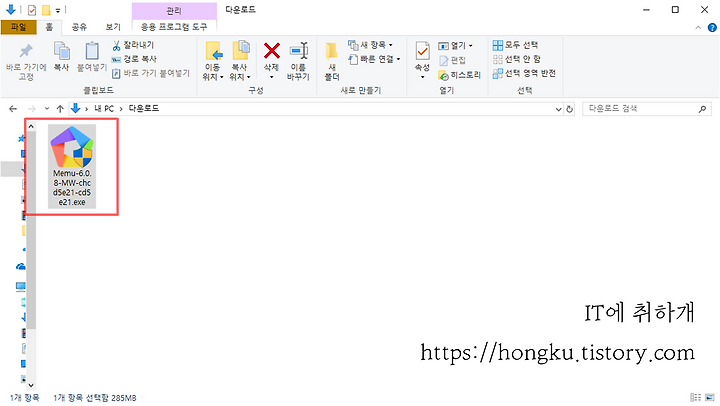This screenshot has width=720, height=406.
Task: Click 내 PC in the address bar
Action: pos(104,109)
